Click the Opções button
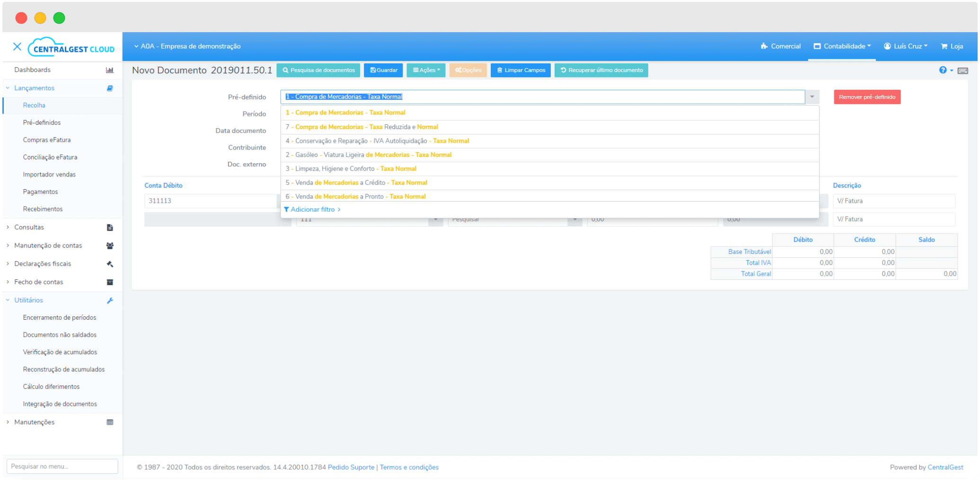This screenshot has height=480, width=980. pos(468,70)
